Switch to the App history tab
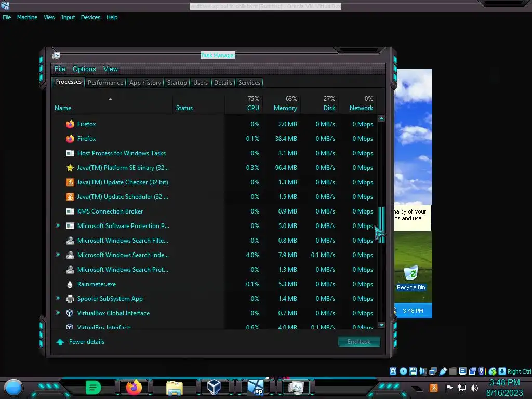Viewport: 532px width, 399px height. tap(145, 83)
